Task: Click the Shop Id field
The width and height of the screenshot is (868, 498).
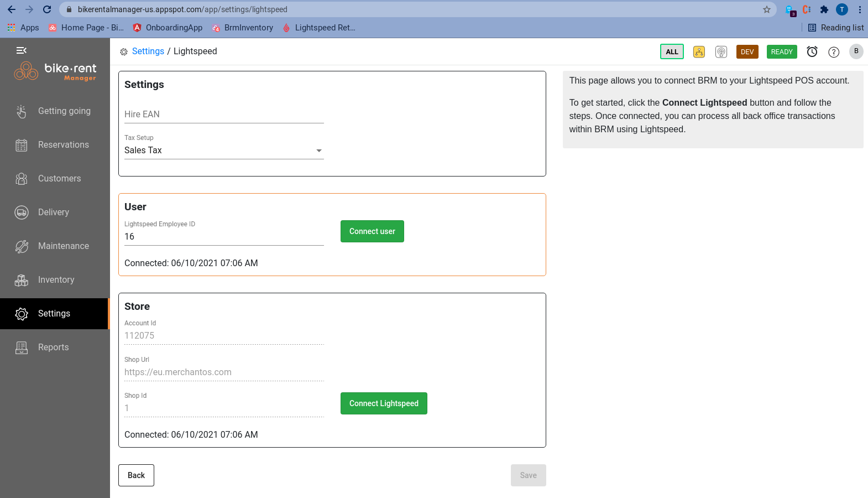Action: tap(224, 408)
